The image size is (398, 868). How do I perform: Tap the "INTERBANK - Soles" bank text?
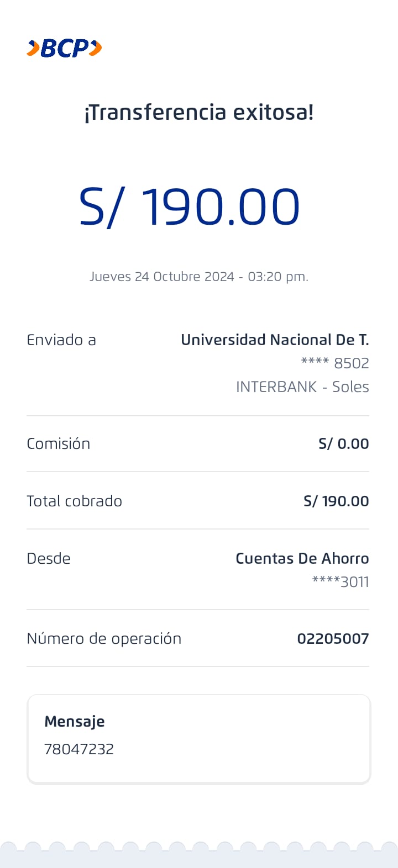302,387
